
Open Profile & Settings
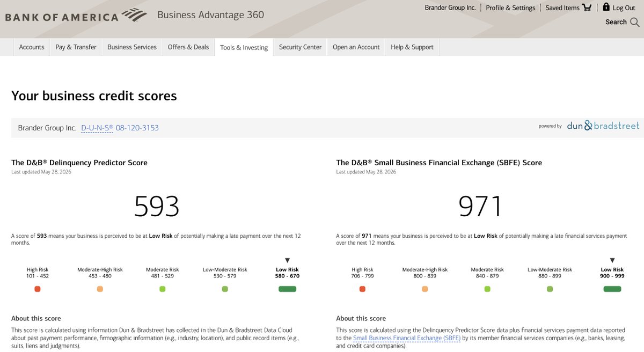(x=510, y=8)
